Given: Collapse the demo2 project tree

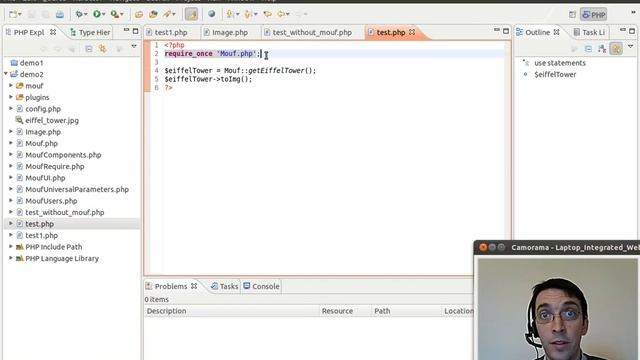Looking at the screenshot, I should [x=6, y=74].
